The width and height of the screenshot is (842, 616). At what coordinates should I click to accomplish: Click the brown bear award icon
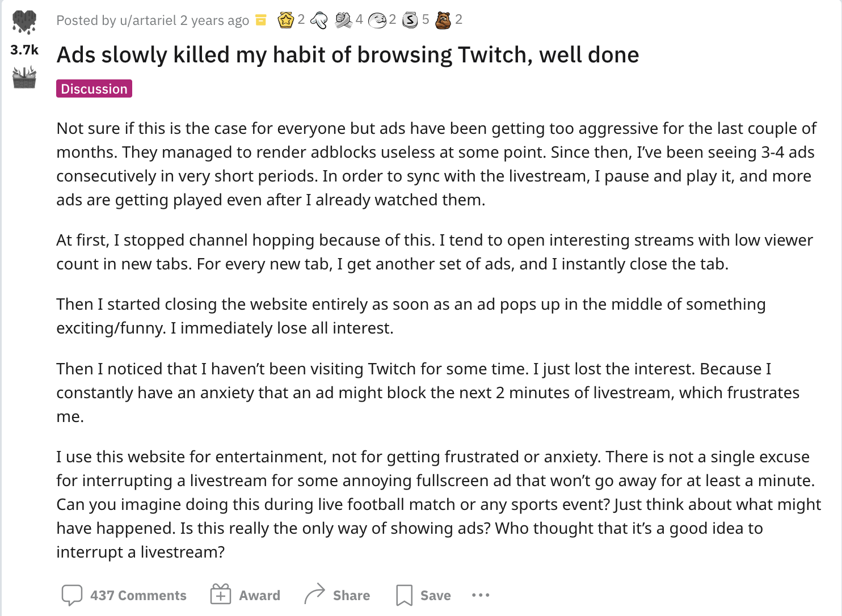click(x=443, y=20)
